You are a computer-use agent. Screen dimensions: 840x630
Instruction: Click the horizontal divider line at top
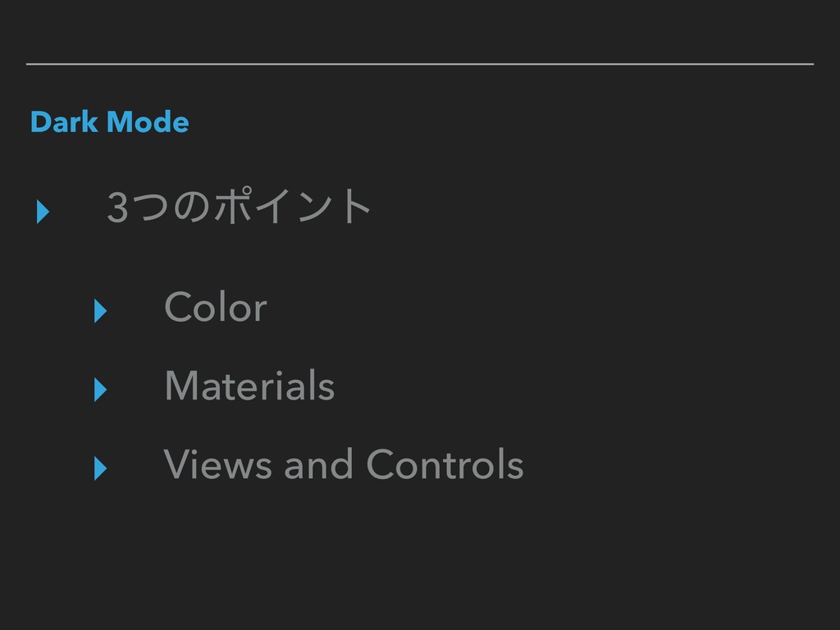[x=420, y=64]
